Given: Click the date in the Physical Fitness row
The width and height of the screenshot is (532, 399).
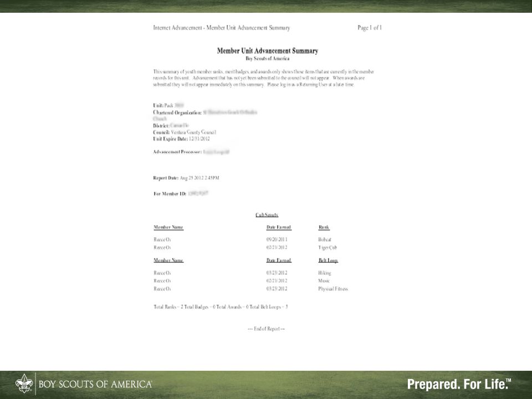Looking at the screenshot, I should tap(277, 289).
